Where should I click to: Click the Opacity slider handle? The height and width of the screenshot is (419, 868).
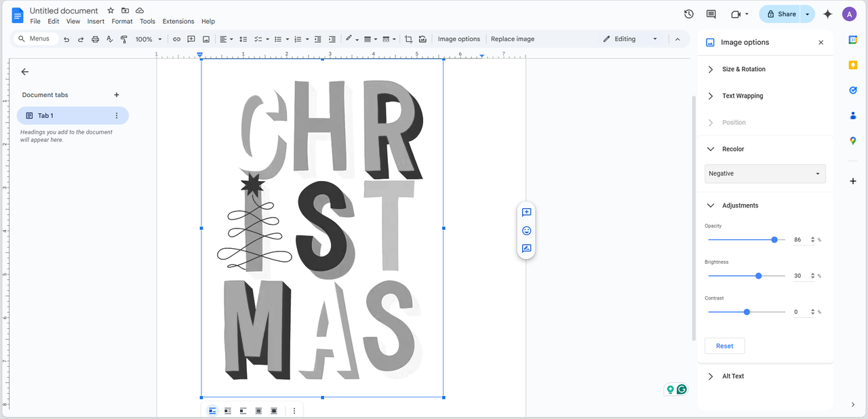point(774,240)
